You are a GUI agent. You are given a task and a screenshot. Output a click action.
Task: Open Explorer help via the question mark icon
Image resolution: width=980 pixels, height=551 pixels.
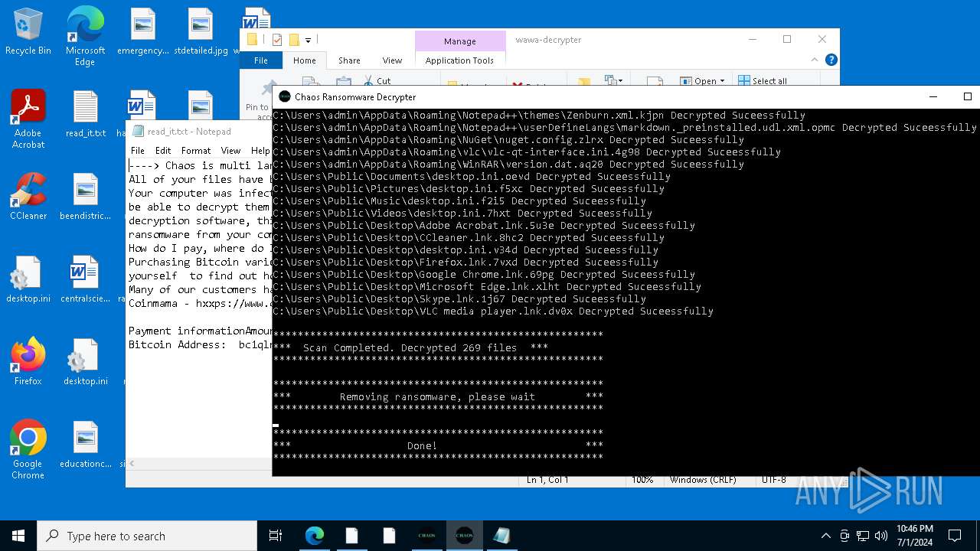coord(831,60)
